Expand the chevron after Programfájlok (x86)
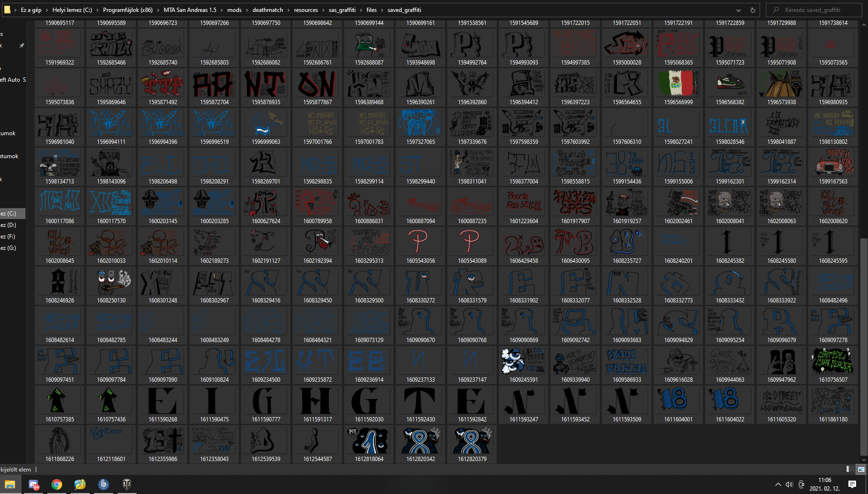 158,10
